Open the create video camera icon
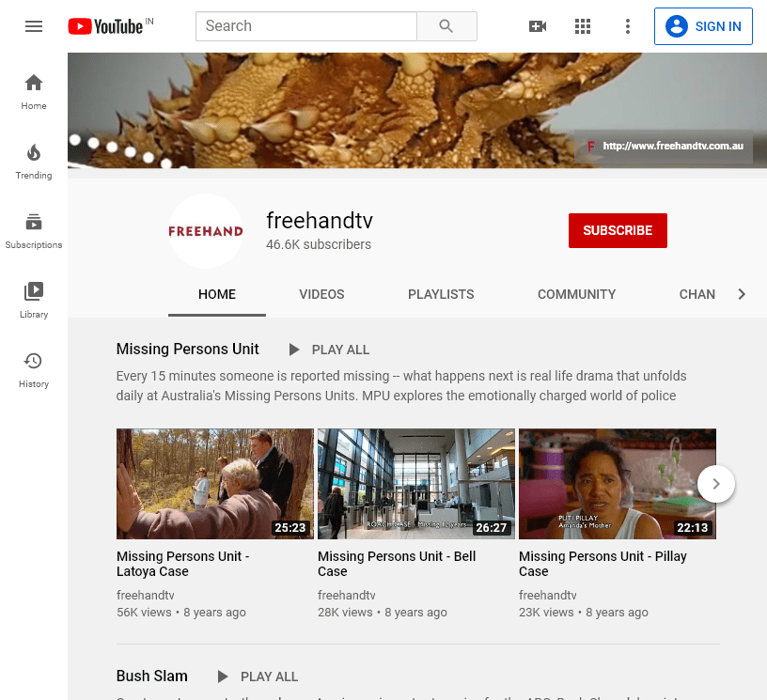Screen dimensions: 767x700 tap(538, 26)
